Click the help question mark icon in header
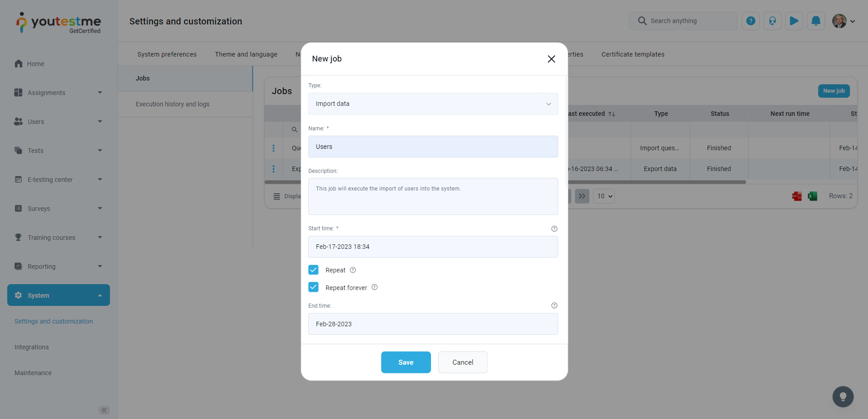The width and height of the screenshot is (868, 419). pos(750,21)
